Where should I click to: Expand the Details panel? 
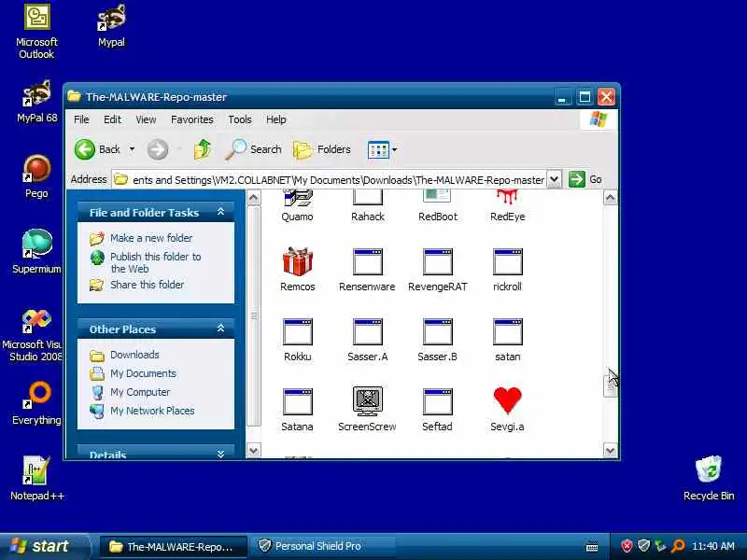(220, 455)
